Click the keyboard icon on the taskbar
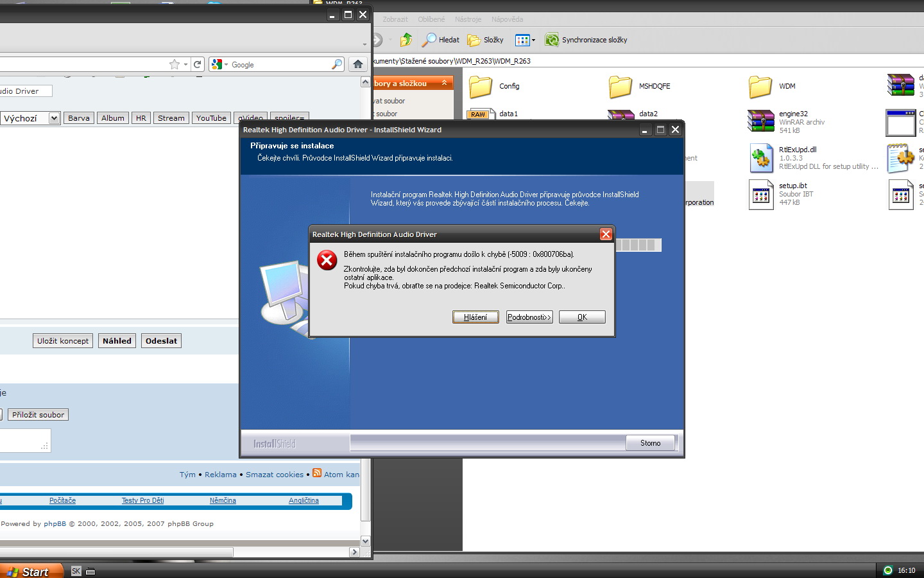This screenshot has width=924, height=578. pyautogui.click(x=90, y=571)
